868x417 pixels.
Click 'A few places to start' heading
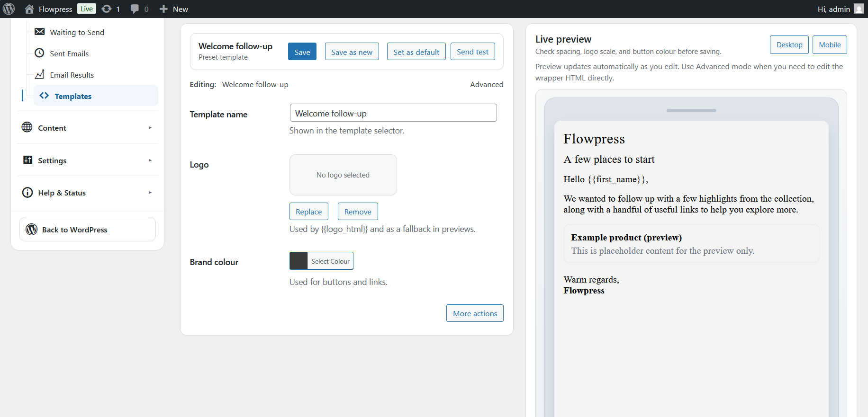click(x=609, y=159)
